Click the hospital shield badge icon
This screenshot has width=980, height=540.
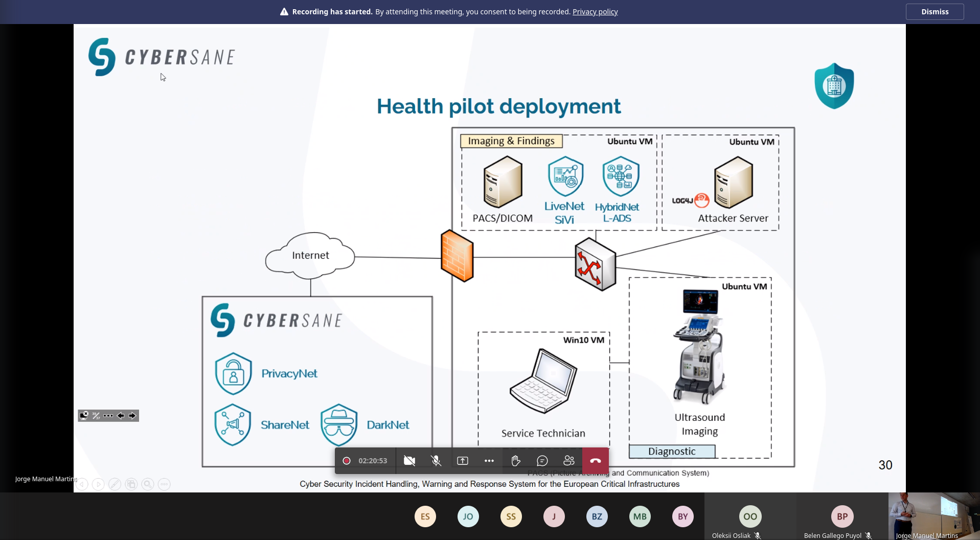coord(834,86)
